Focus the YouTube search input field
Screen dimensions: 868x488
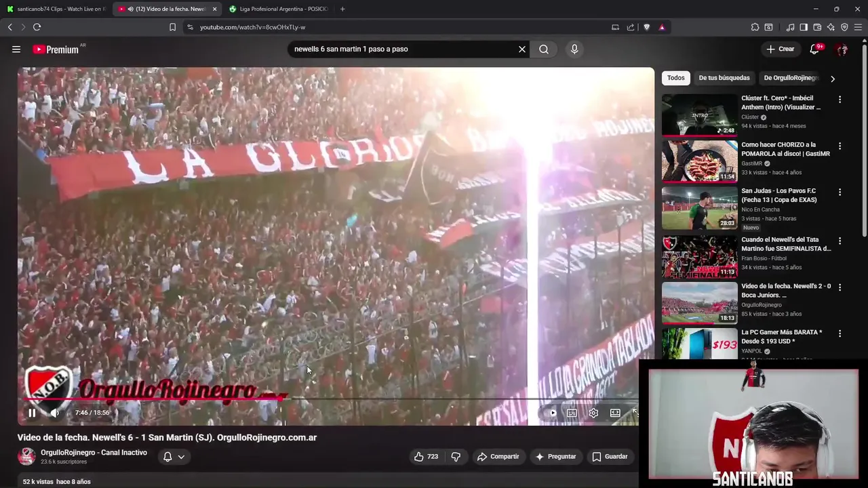(403, 49)
